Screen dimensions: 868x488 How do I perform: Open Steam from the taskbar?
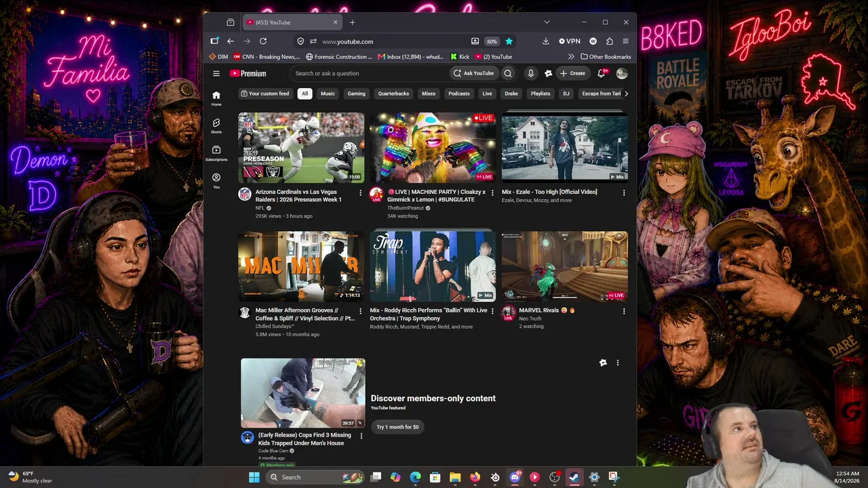(574, 477)
